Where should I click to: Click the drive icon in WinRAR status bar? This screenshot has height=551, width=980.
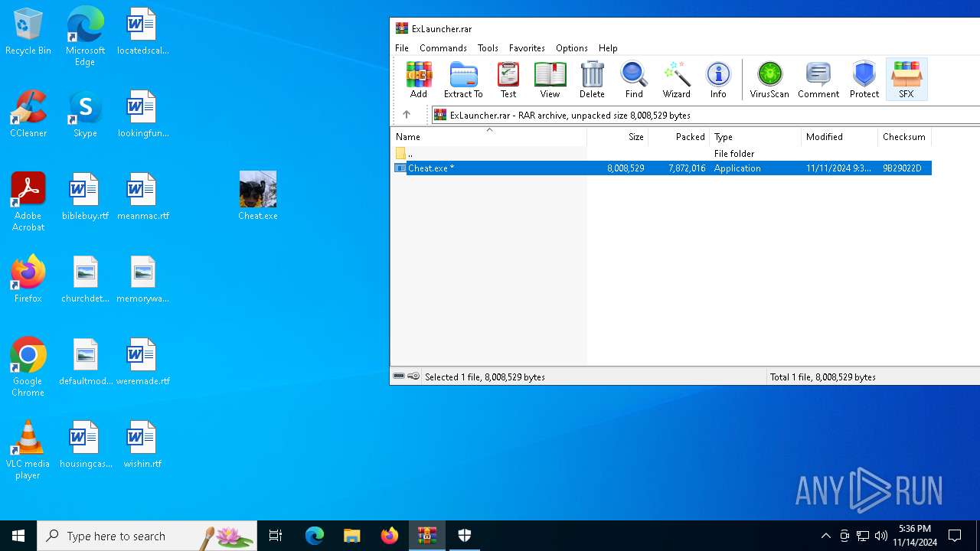[399, 377]
